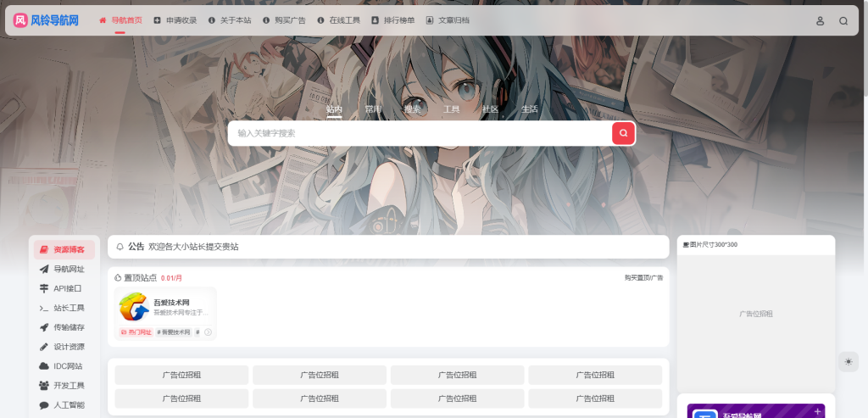Open 申请收录 in the top menu
Viewport: 868px width, 418px height.
(175, 20)
